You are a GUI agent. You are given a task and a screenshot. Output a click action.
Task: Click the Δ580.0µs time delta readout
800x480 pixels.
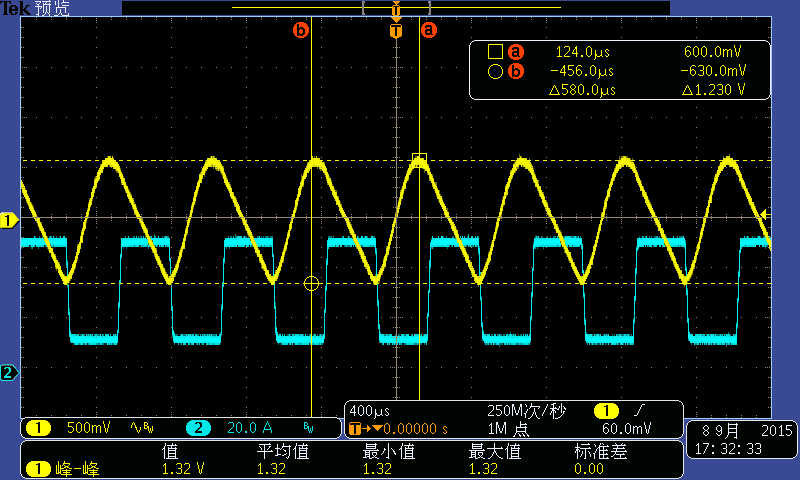[x=583, y=90]
